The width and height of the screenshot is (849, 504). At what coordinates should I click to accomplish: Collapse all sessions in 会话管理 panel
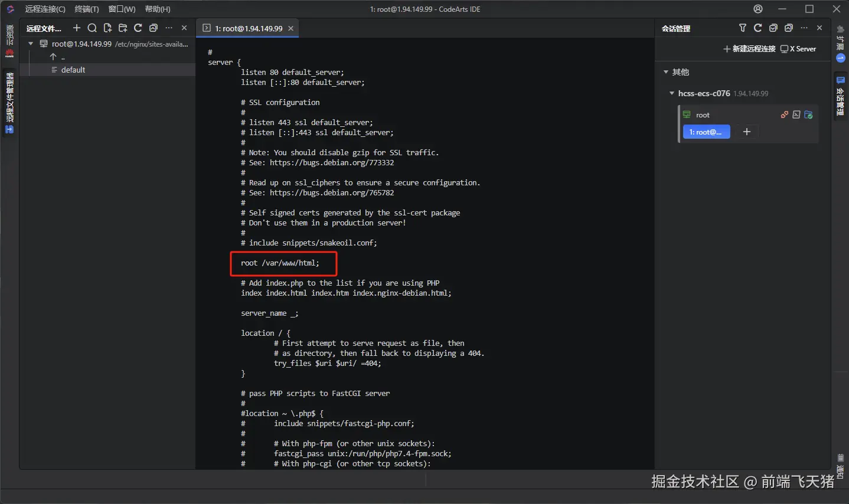(x=789, y=28)
